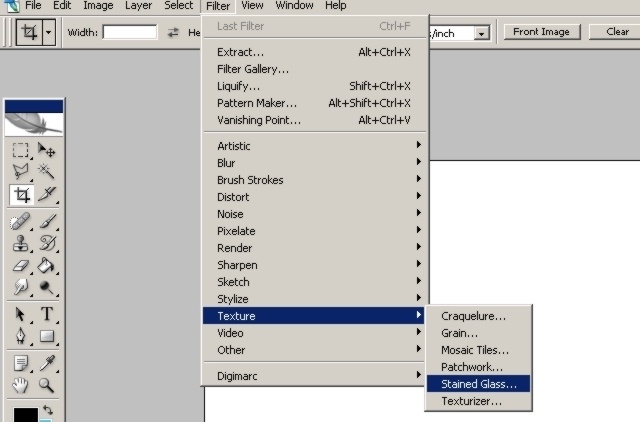Select the Path Selection arrow tool
640x422 pixels.
pos(20,314)
